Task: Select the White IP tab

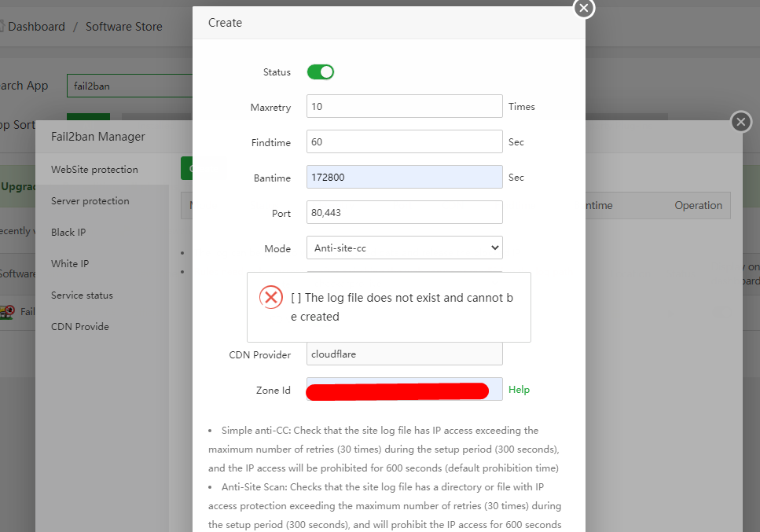Action: point(70,264)
